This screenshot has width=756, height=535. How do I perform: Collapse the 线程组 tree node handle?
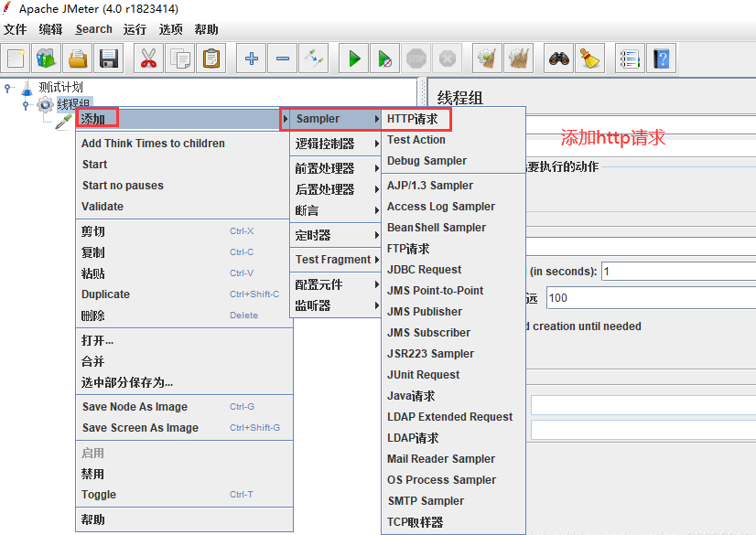(26, 104)
